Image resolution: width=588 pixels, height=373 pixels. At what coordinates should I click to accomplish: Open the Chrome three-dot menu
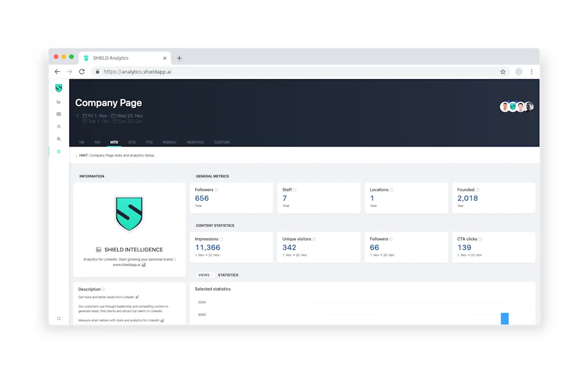coord(532,72)
